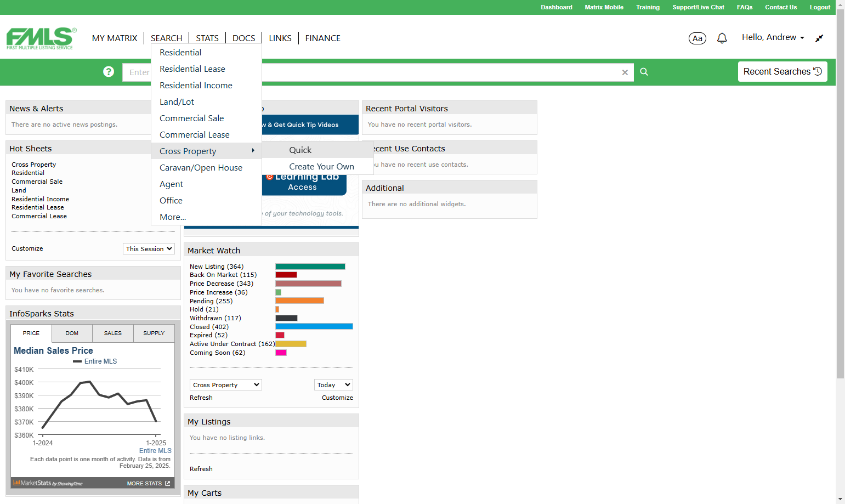Switch to the PRICE tab in InfoSparks
The width and height of the screenshot is (845, 504).
pyautogui.click(x=31, y=333)
